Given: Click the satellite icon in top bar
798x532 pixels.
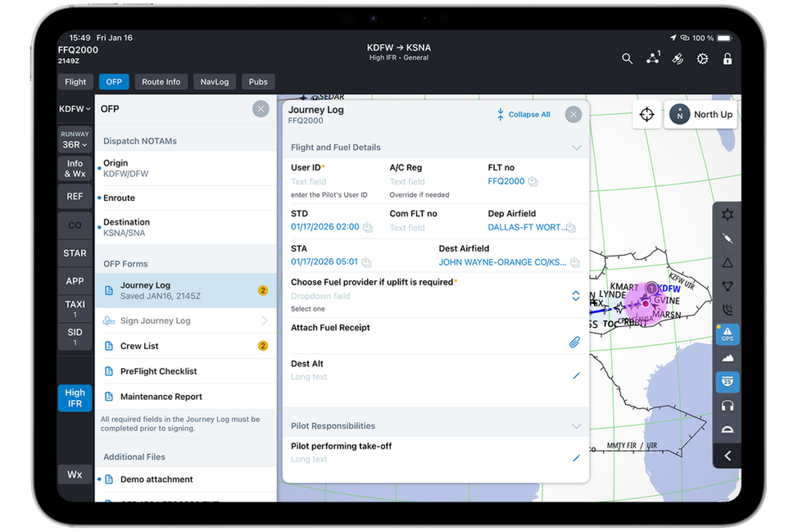Looking at the screenshot, I should click(678, 59).
